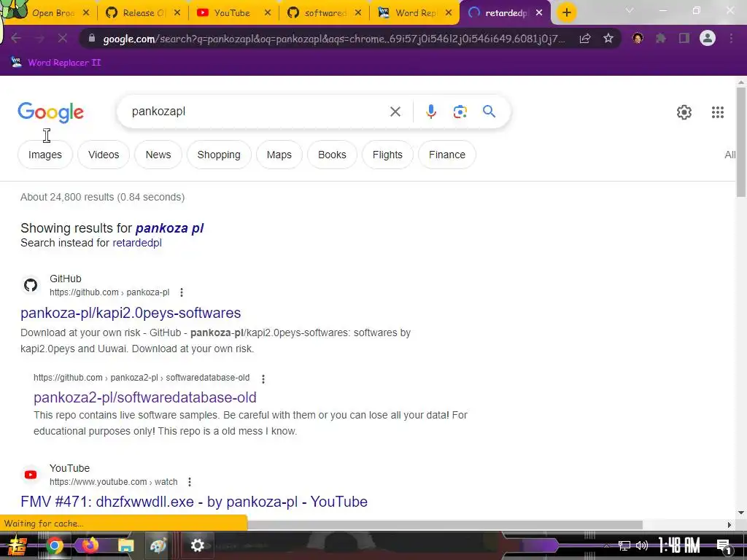Open Google settings gear icon
Screen dimensions: 747x560
click(684, 112)
